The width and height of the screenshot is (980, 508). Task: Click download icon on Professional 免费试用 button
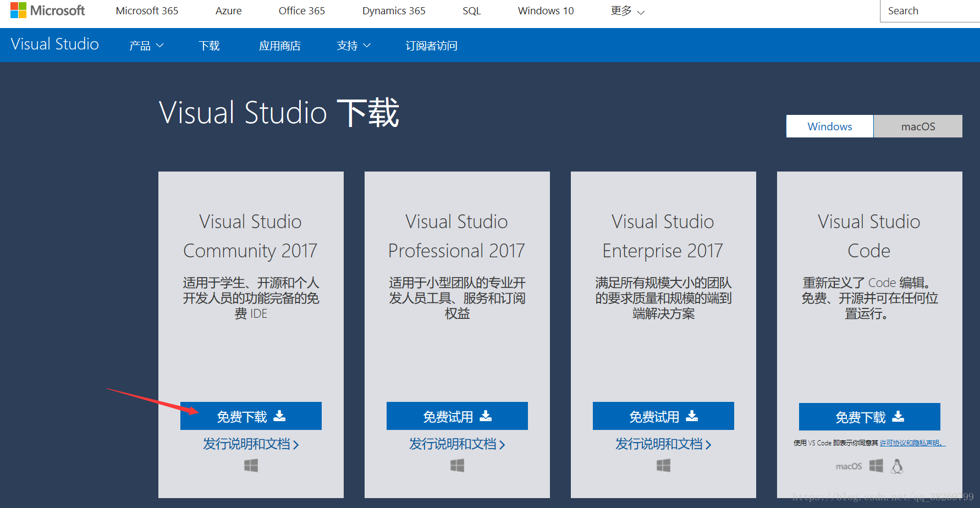(486, 416)
